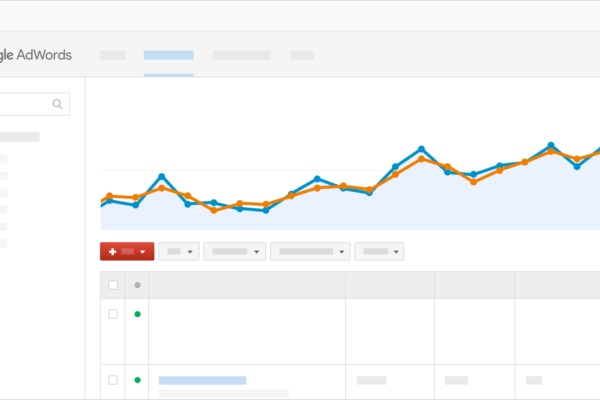This screenshot has height=400, width=600.
Task: Click the green status dot in empty first row
Action: coord(138,314)
